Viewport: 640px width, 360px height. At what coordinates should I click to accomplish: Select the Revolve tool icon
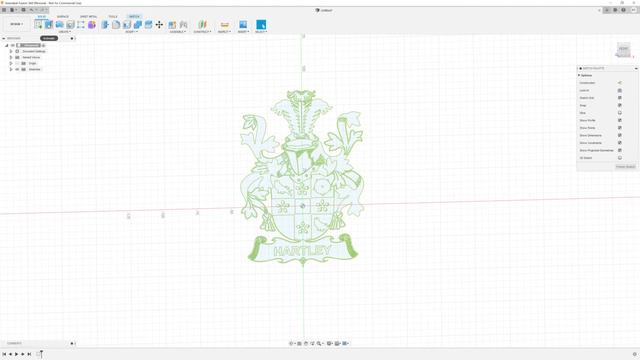coord(60,24)
